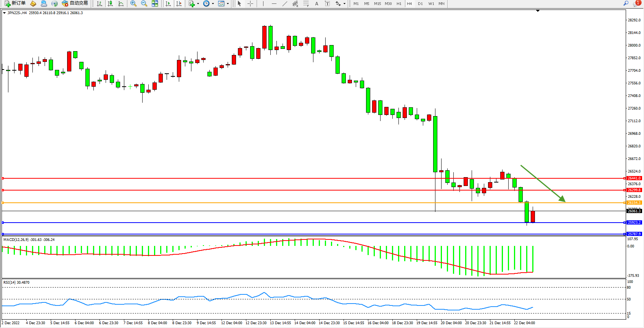Open the indicators list dropdown arrow
The height and width of the screenshot is (328, 644).
pyautogui.click(x=198, y=3)
